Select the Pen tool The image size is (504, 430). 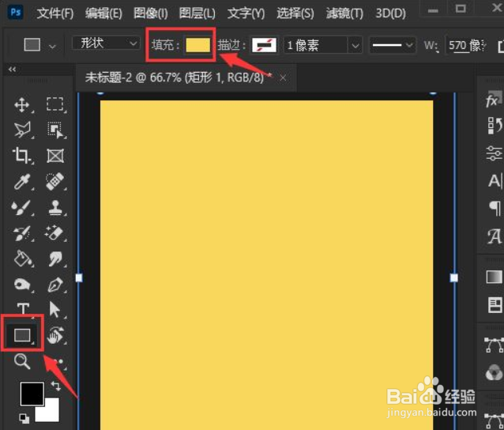click(x=55, y=285)
